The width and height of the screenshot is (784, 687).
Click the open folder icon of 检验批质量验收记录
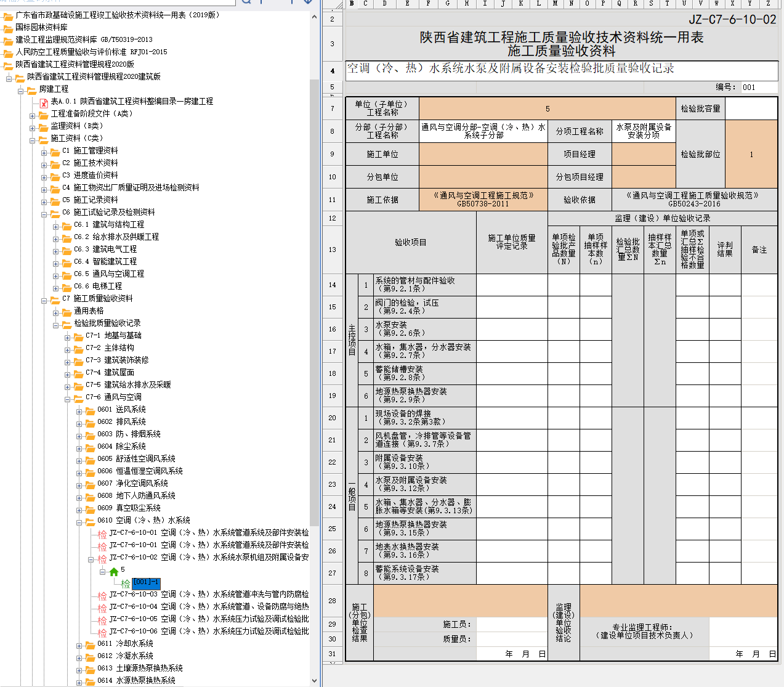(x=67, y=324)
